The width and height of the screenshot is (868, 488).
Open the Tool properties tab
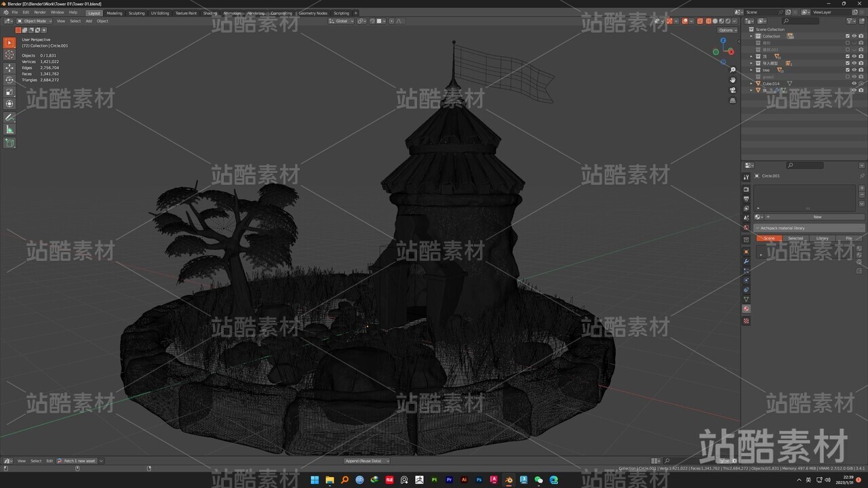click(747, 178)
